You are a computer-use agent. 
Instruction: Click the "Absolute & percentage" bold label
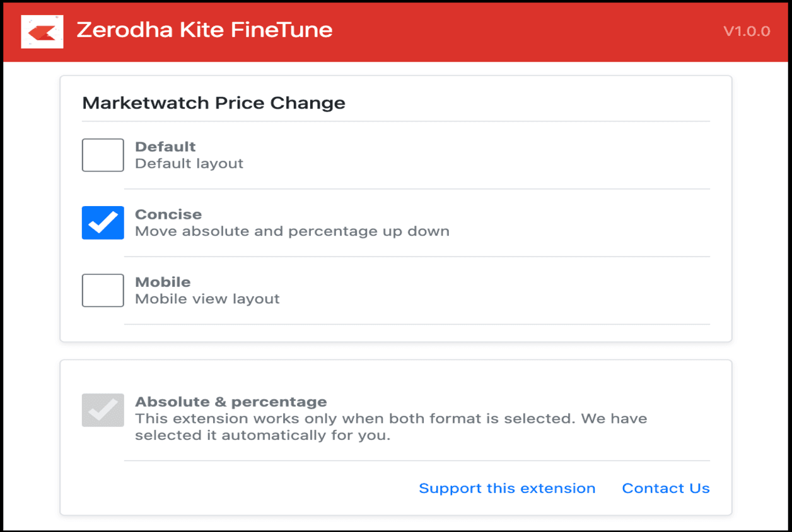[x=231, y=402]
